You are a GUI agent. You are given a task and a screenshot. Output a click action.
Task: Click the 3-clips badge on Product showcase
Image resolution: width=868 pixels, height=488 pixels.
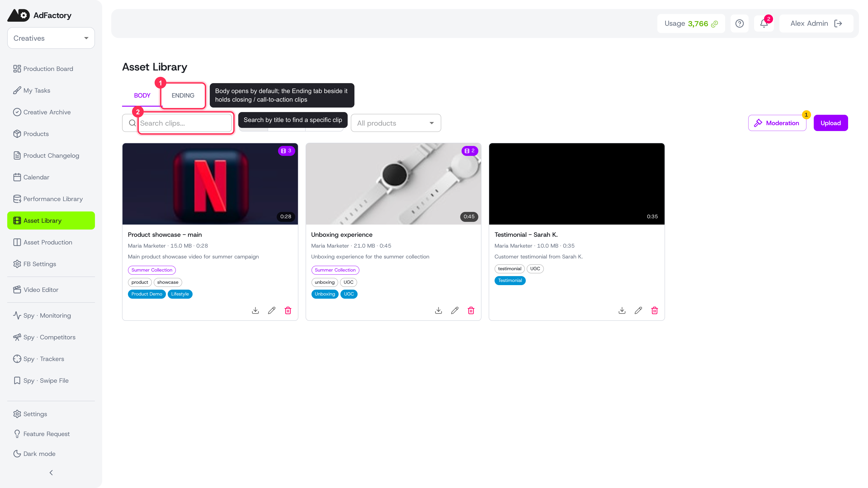[286, 151]
